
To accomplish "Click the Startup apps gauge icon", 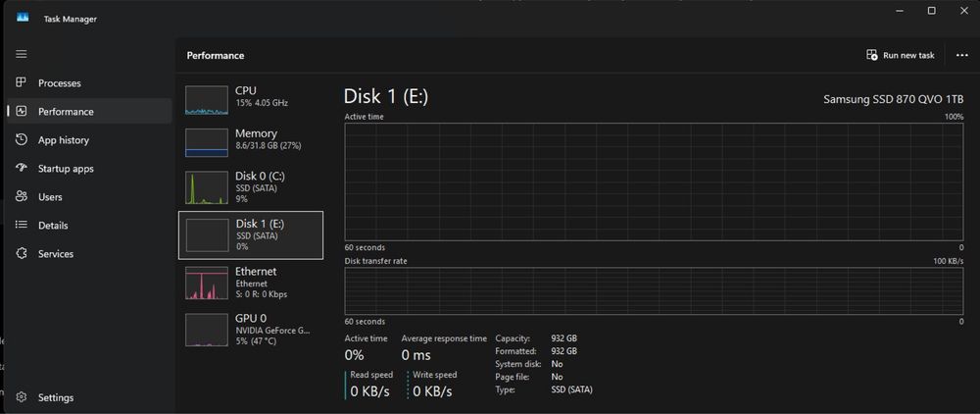I will coord(22,168).
